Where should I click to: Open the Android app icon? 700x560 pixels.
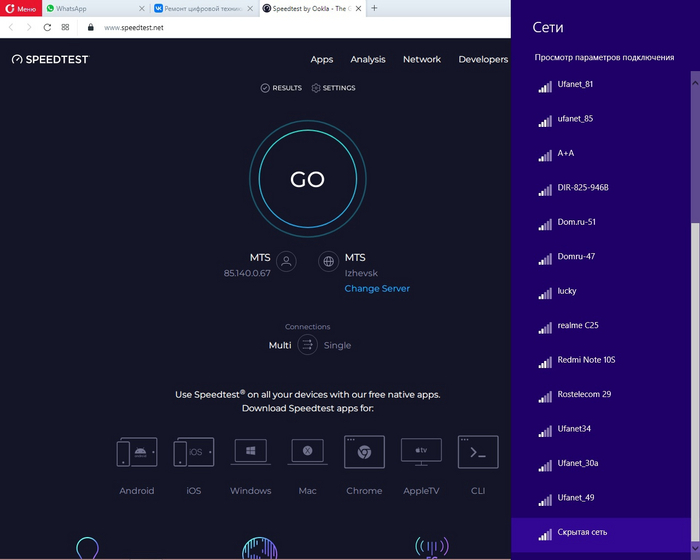click(137, 452)
